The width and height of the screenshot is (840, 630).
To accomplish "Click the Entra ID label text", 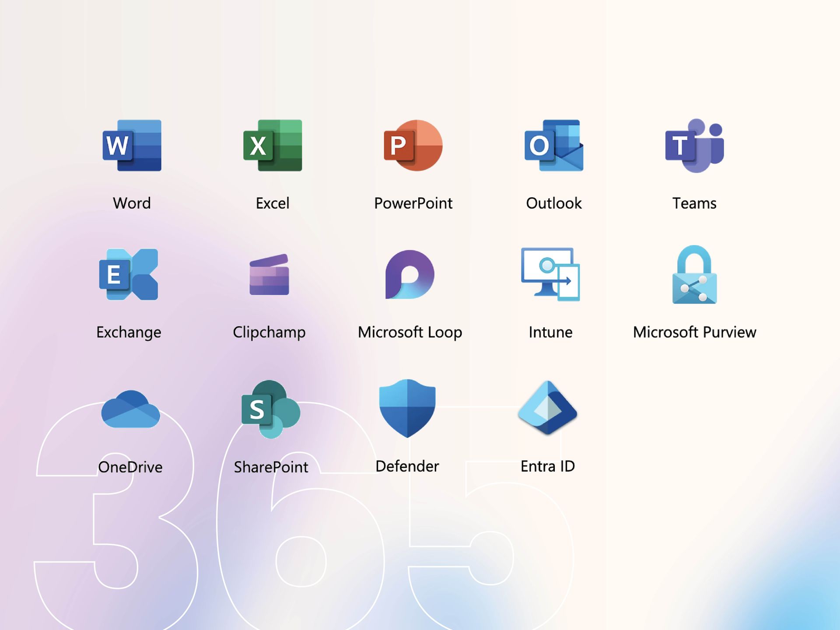I will [x=548, y=466].
